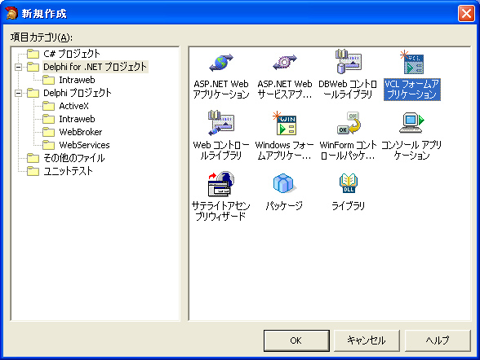
Task: Select the その他のファイル category
Action: [74, 158]
